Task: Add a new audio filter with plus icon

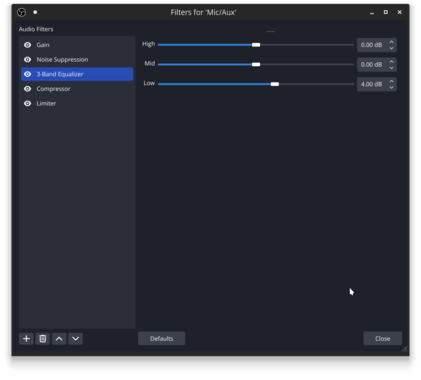Action: 26,339
